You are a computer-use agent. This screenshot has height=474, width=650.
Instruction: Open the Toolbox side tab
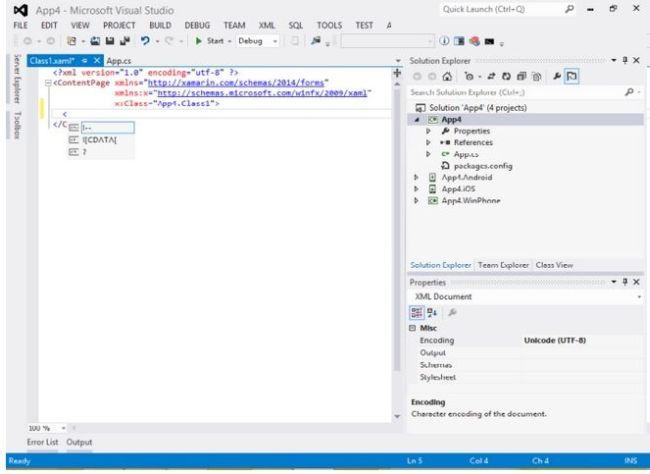pos(17,125)
